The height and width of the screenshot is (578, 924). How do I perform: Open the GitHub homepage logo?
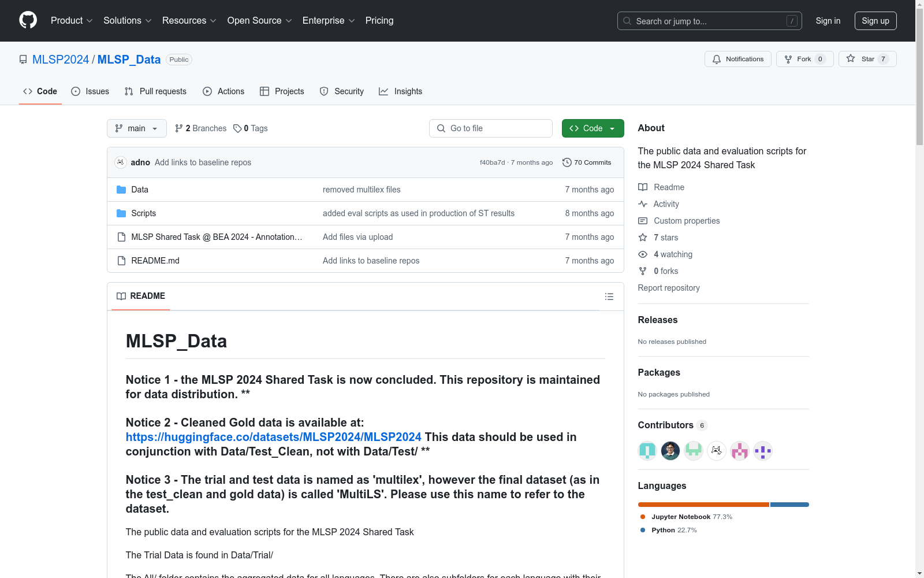point(28,20)
